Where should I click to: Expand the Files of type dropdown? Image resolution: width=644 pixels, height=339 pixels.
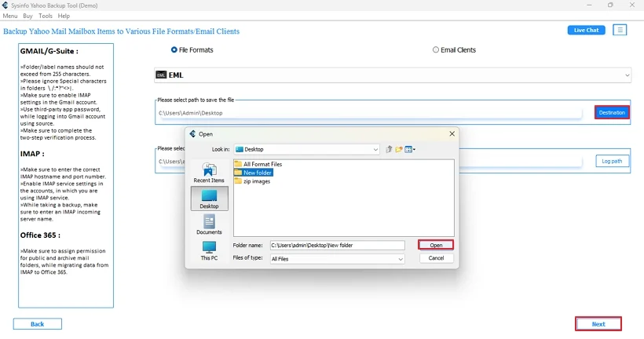click(400, 259)
